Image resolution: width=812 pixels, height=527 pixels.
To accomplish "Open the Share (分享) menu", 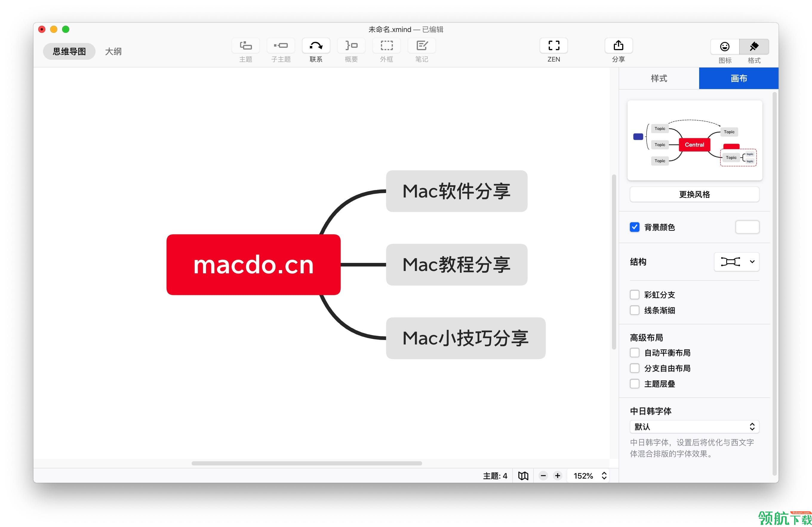I will [x=619, y=45].
